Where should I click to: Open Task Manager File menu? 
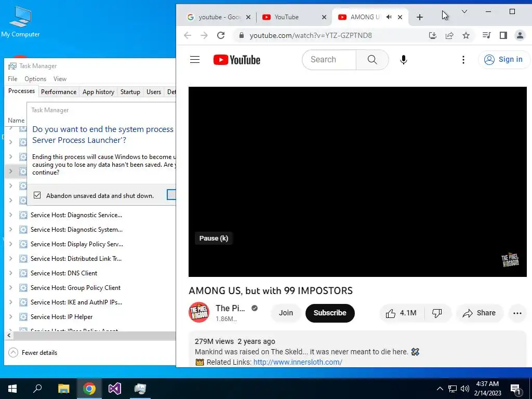(12, 79)
